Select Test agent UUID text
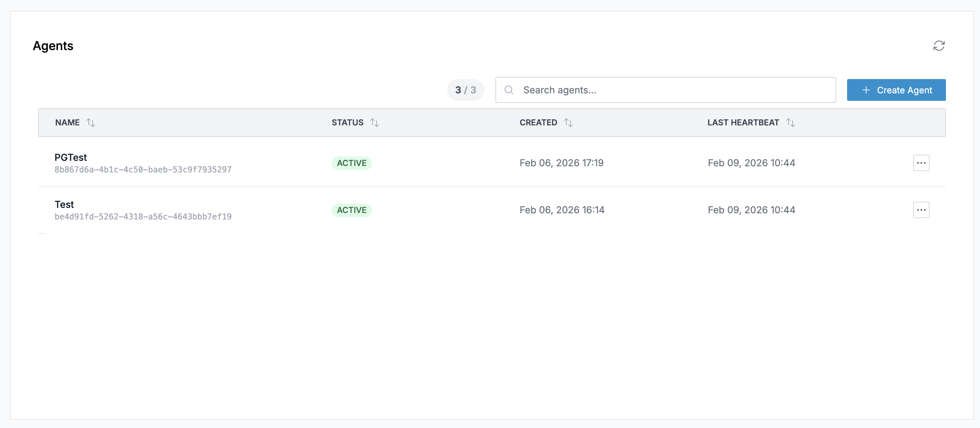Image resolution: width=980 pixels, height=428 pixels. tap(143, 217)
